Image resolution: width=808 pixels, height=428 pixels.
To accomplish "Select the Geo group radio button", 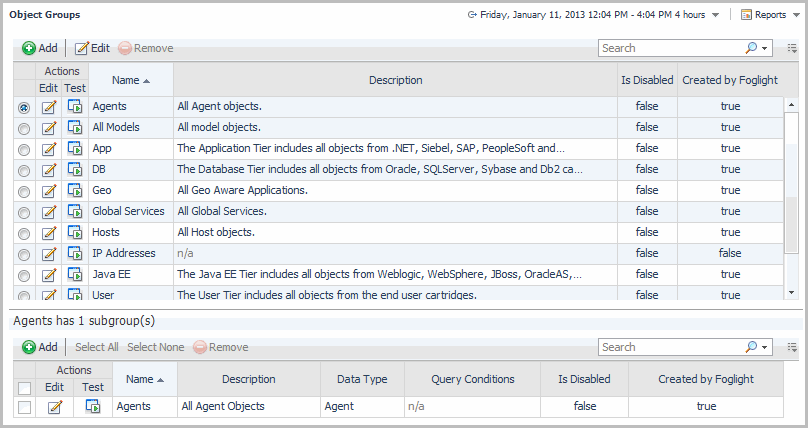I will point(23,191).
